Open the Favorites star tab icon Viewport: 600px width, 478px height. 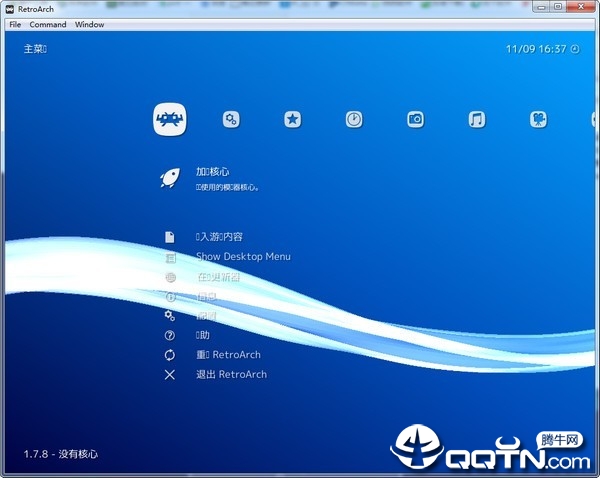[293, 119]
